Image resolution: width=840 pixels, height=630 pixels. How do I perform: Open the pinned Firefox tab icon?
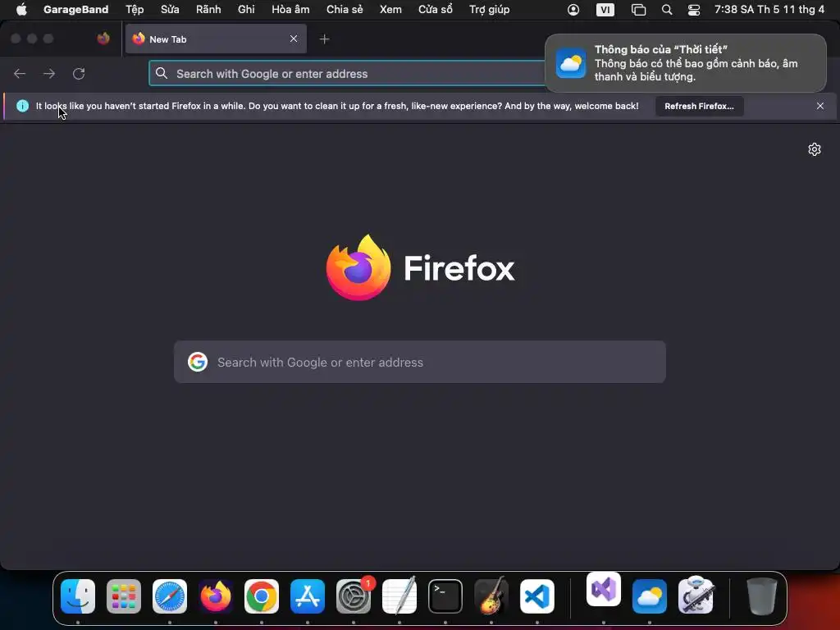(103, 39)
